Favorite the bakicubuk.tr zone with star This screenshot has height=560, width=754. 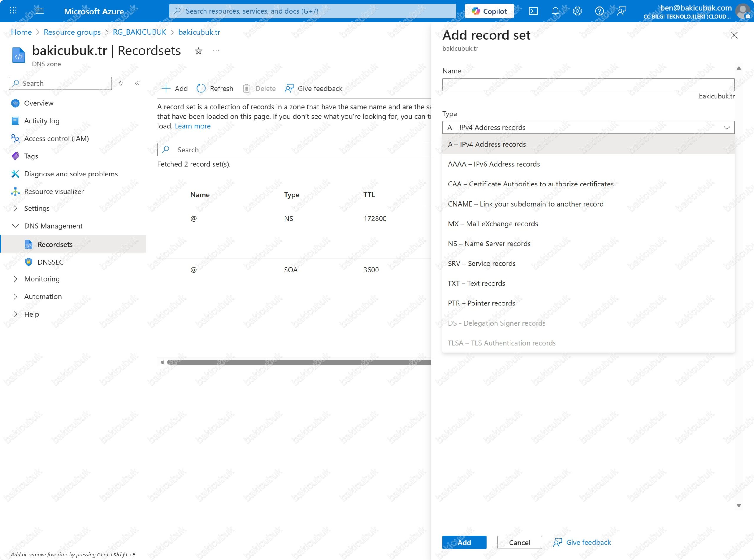point(199,51)
